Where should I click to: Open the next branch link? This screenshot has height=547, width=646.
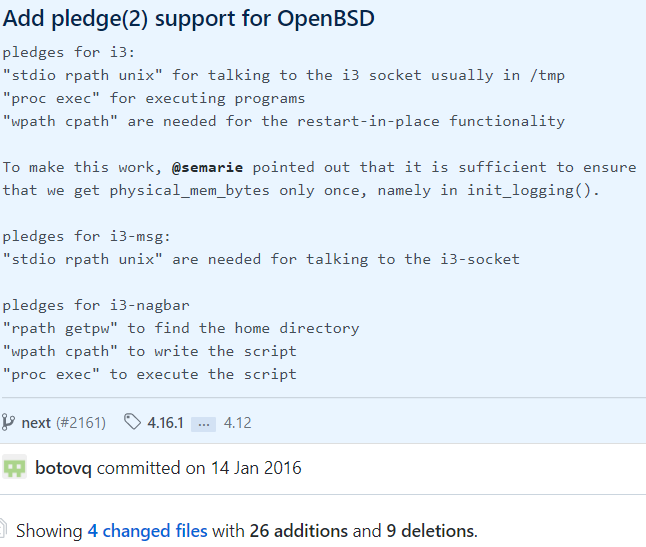[x=36, y=423]
